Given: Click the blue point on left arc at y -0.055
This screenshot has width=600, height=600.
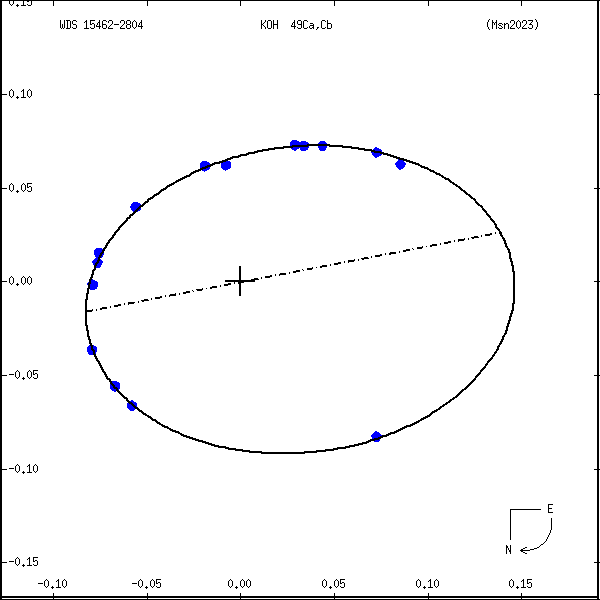Looking at the screenshot, I should pos(115,386).
